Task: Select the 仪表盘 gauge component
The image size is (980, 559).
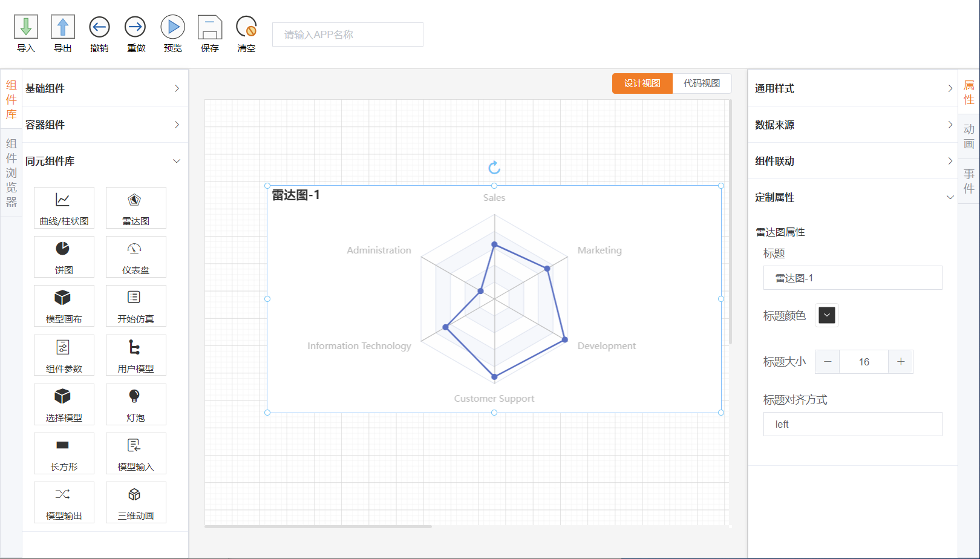Action: pyautogui.click(x=136, y=257)
